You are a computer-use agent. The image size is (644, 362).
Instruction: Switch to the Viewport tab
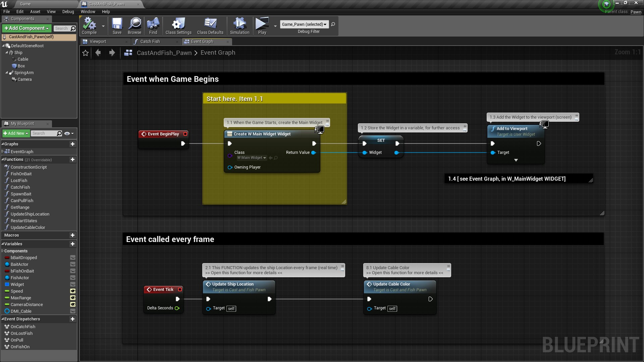98,42
